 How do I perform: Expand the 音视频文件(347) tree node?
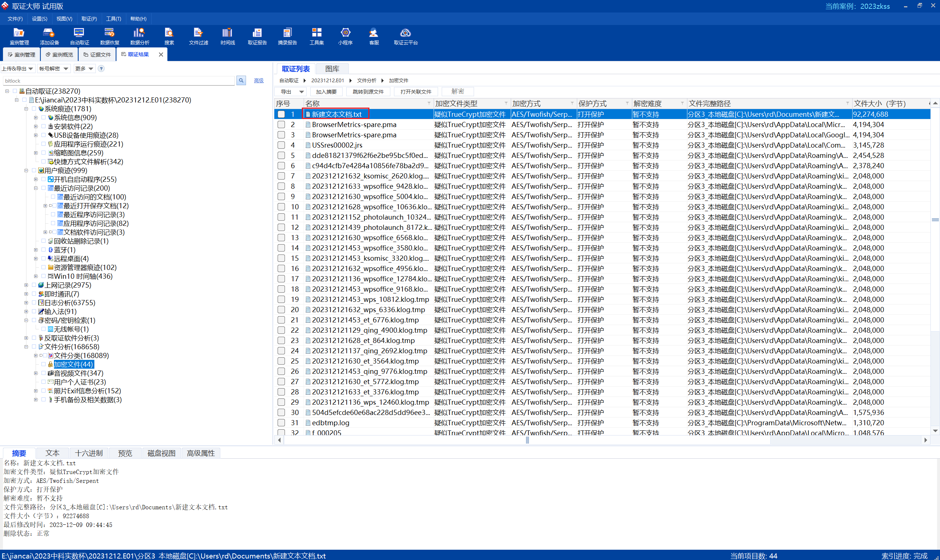coord(36,373)
